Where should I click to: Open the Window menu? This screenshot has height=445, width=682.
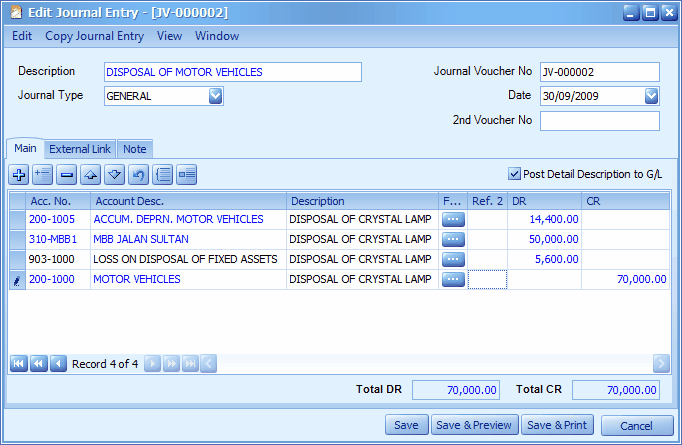(x=217, y=36)
